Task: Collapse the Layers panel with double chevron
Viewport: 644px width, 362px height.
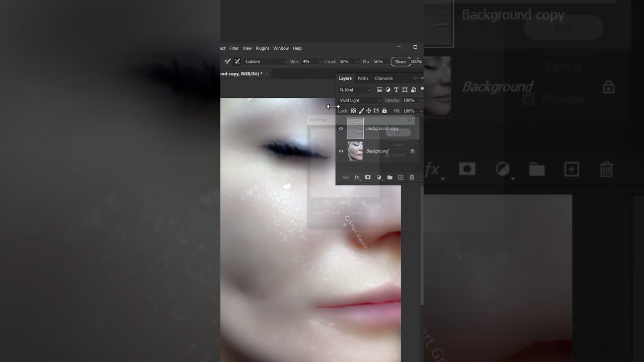Action: (415, 78)
